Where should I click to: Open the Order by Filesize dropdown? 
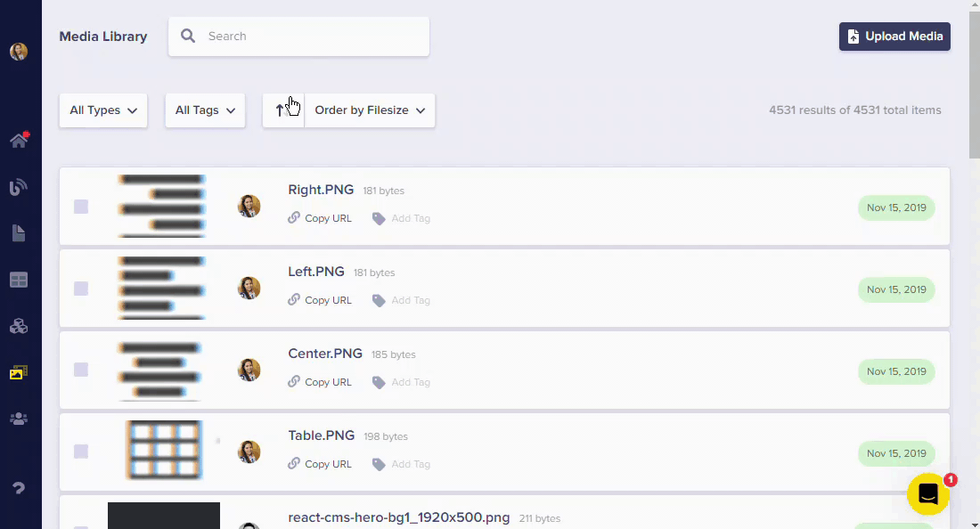tap(370, 110)
